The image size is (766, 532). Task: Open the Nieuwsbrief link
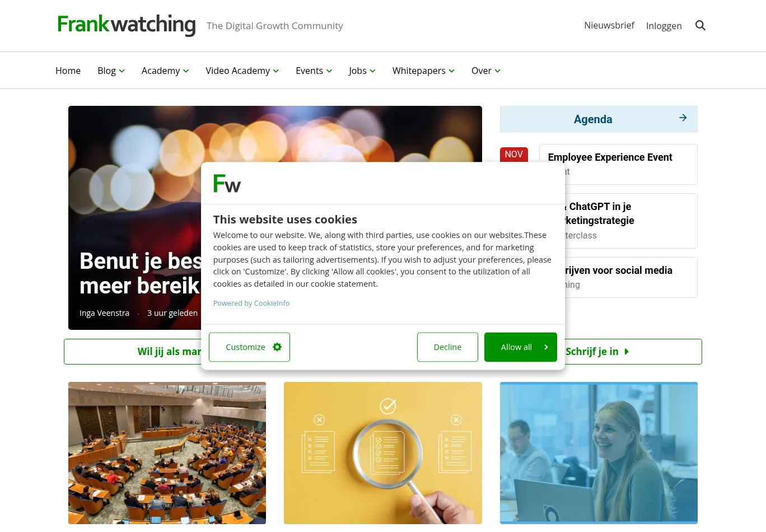coord(609,25)
